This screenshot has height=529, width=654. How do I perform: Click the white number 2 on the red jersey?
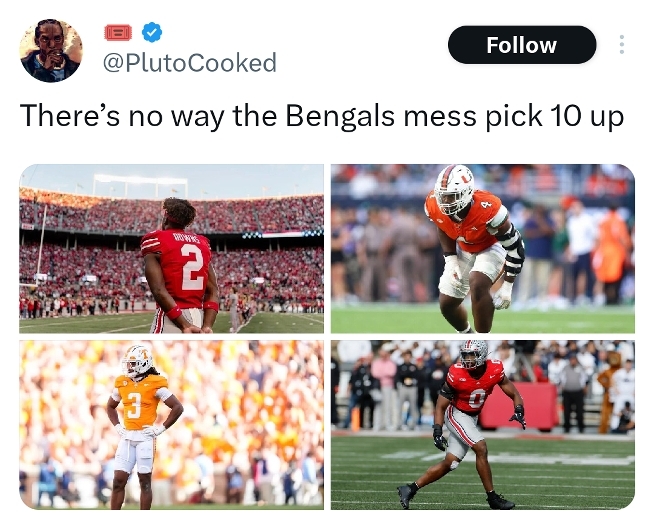(x=193, y=267)
